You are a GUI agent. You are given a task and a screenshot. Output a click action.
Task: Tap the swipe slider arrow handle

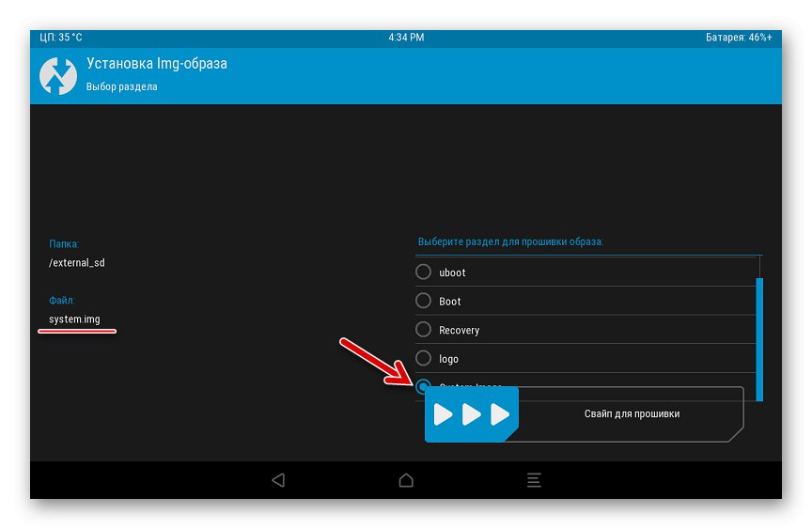pyautogui.click(x=471, y=414)
